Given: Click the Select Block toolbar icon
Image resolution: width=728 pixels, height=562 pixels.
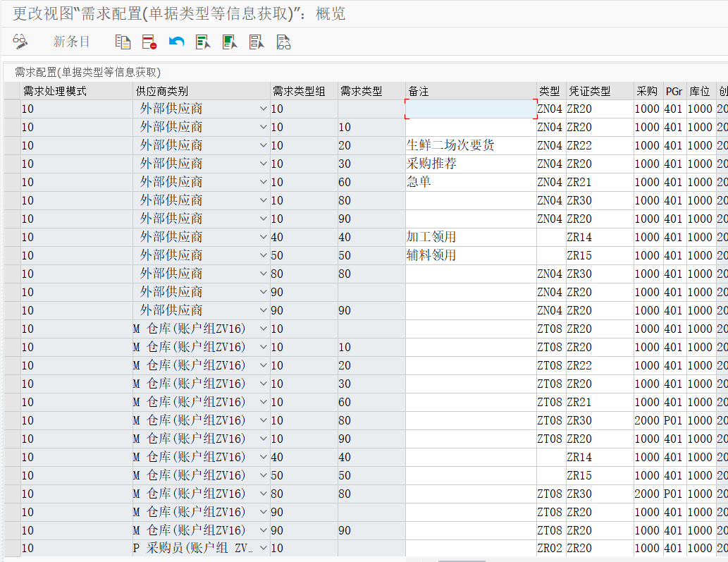Looking at the screenshot, I should (230, 42).
